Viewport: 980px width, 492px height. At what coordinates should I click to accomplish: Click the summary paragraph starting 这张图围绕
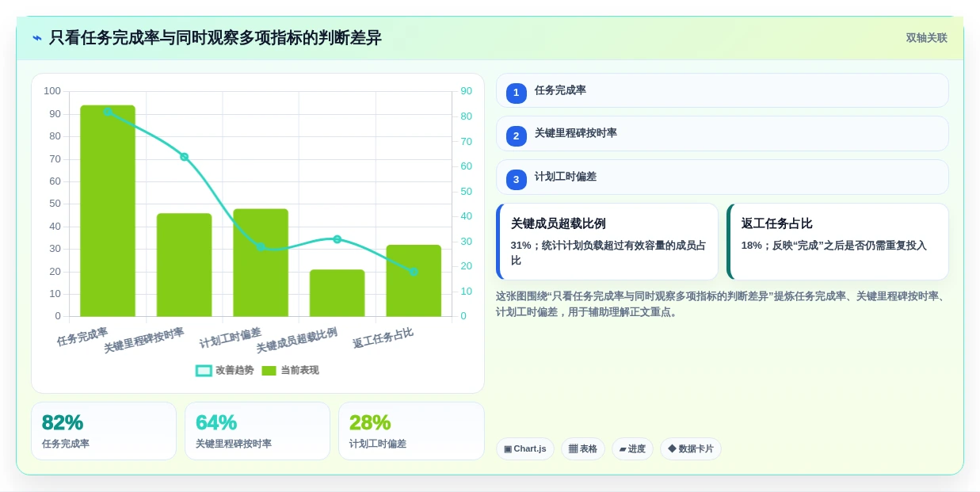tap(722, 304)
